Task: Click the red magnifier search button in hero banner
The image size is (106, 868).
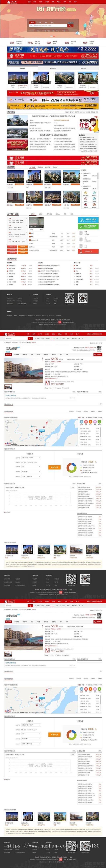Action: click(70, 26)
